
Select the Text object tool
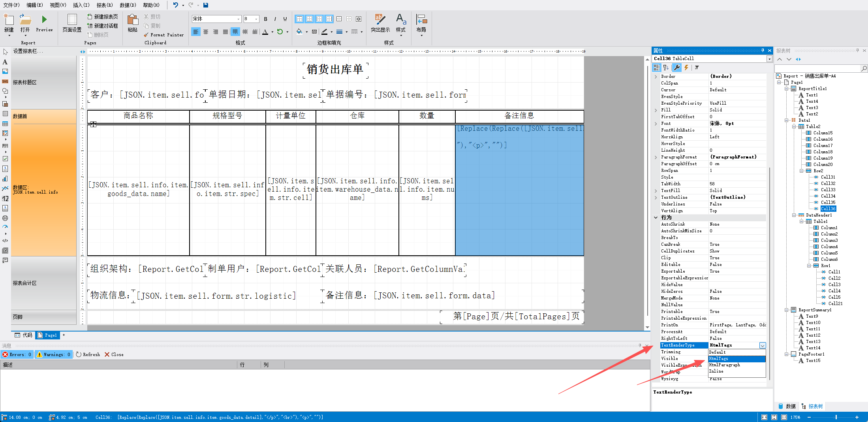pos(5,62)
